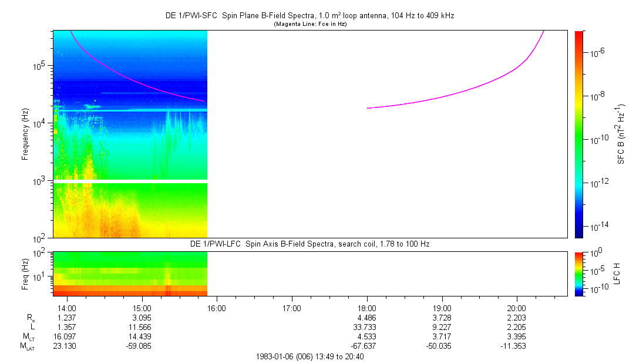This screenshot has height=364, width=636.
Task: Click the SFC B spectral density colorbar
Action: point(578,134)
